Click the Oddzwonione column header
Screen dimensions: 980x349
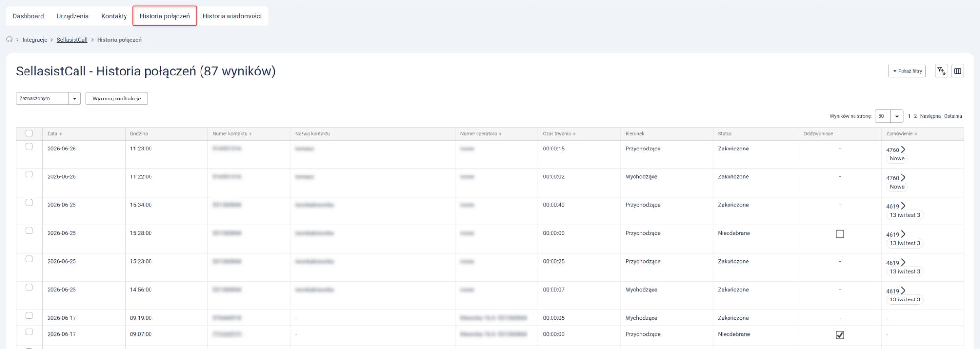point(818,134)
